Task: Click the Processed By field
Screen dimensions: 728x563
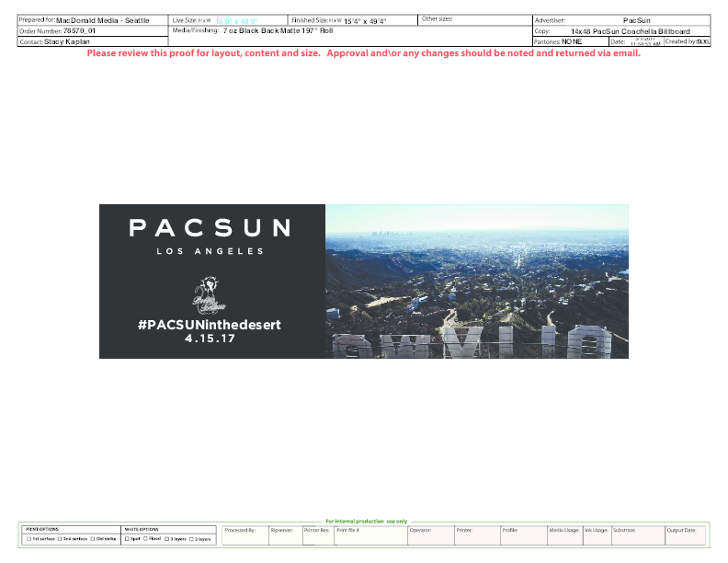Action: 245,535
